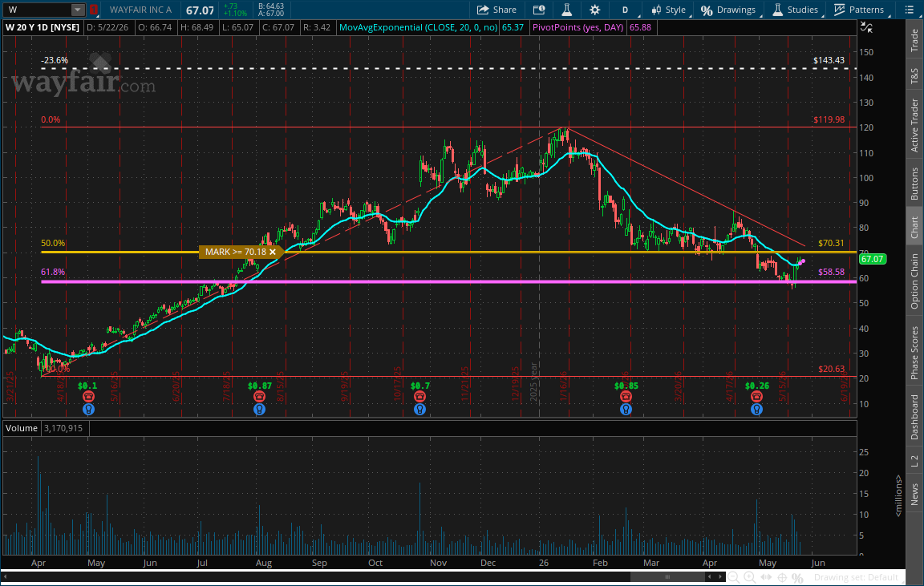
Task: Click the collapse chart arrows icon
Action: click(x=866, y=27)
